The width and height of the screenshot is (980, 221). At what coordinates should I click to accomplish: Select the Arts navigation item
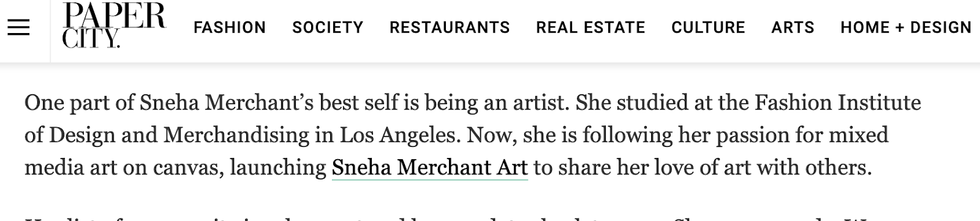point(793,28)
